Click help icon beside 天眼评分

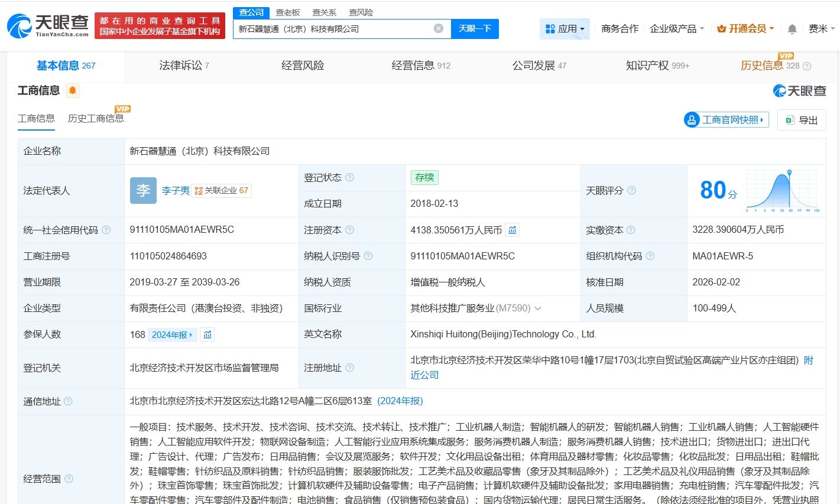(631, 190)
